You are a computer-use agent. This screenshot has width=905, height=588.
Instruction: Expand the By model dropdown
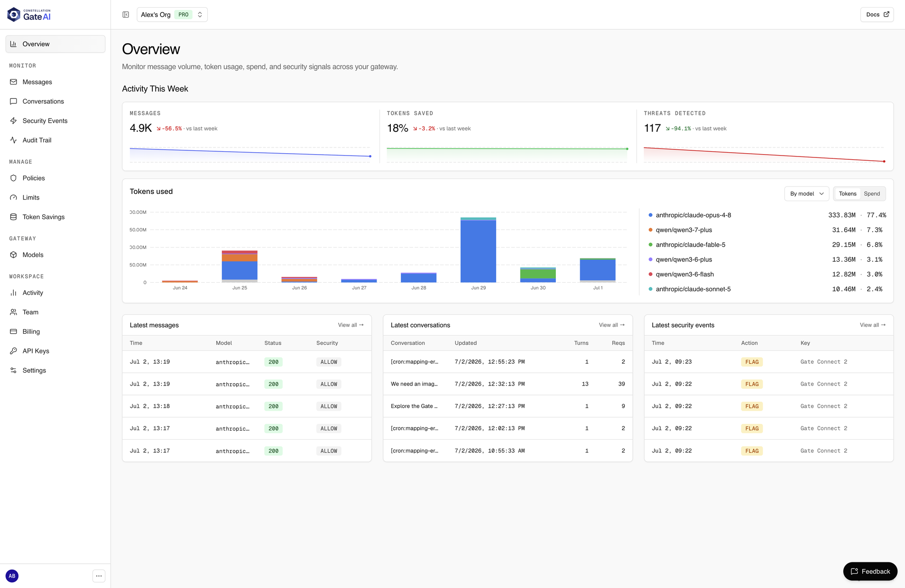pos(806,194)
